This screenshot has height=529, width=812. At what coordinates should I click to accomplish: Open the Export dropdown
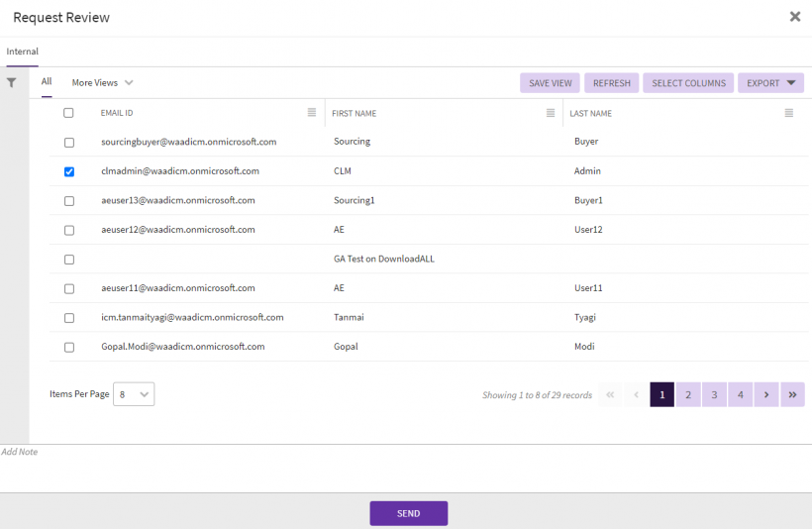pyautogui.click(x=770, y=83)
